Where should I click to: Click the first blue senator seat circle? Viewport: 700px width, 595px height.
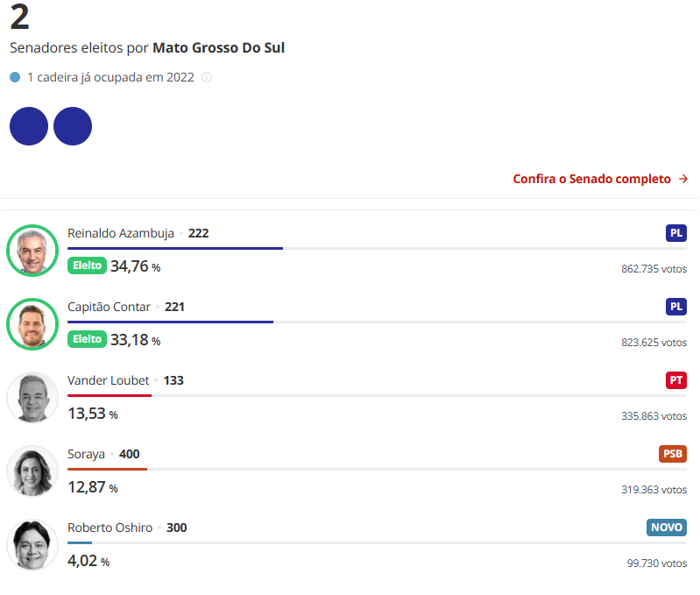click(29, 126)
